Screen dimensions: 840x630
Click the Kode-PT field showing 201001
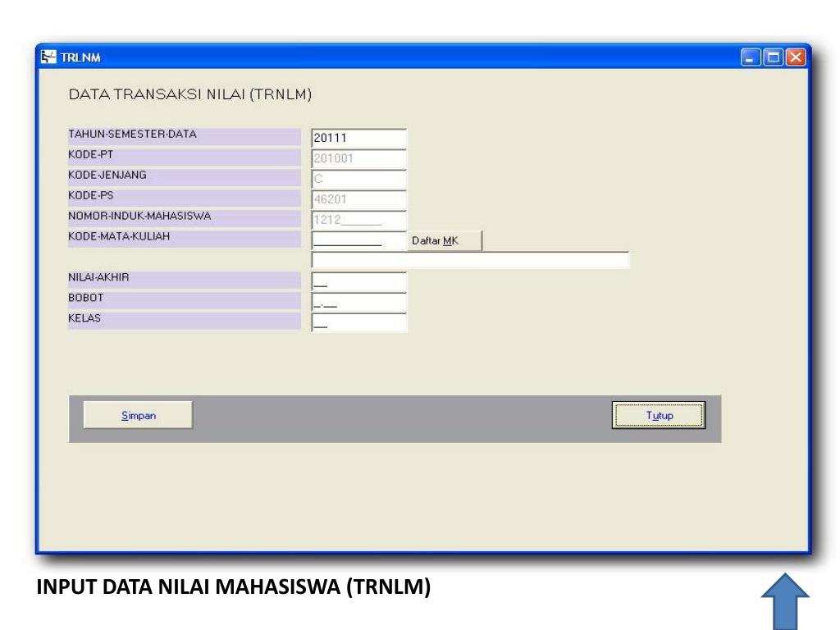(x=359, y=158)
